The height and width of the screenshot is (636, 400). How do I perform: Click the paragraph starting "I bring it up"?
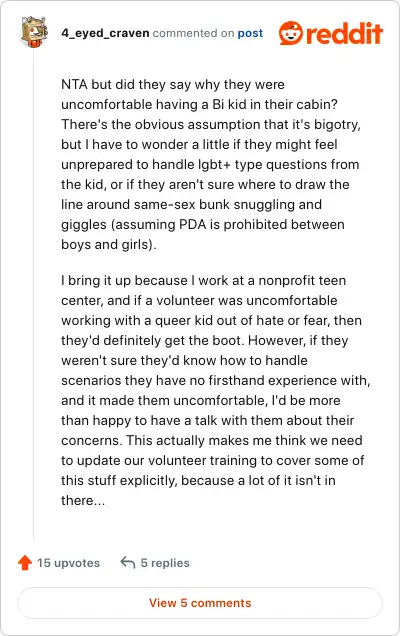[x=215, y=390]
